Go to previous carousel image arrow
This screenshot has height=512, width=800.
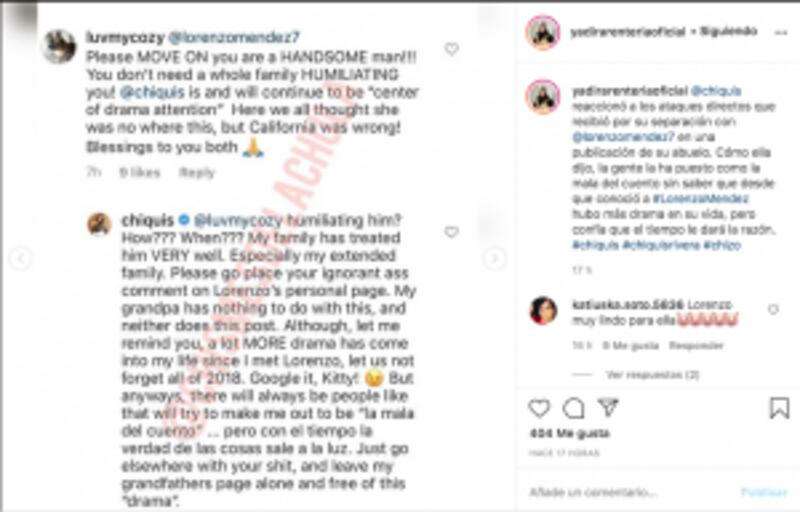click(21, 259)
